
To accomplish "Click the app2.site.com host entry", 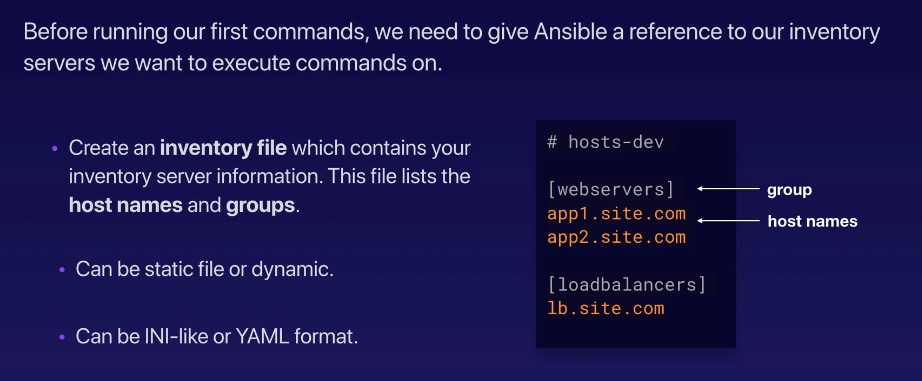I will [x=616, y=238].
